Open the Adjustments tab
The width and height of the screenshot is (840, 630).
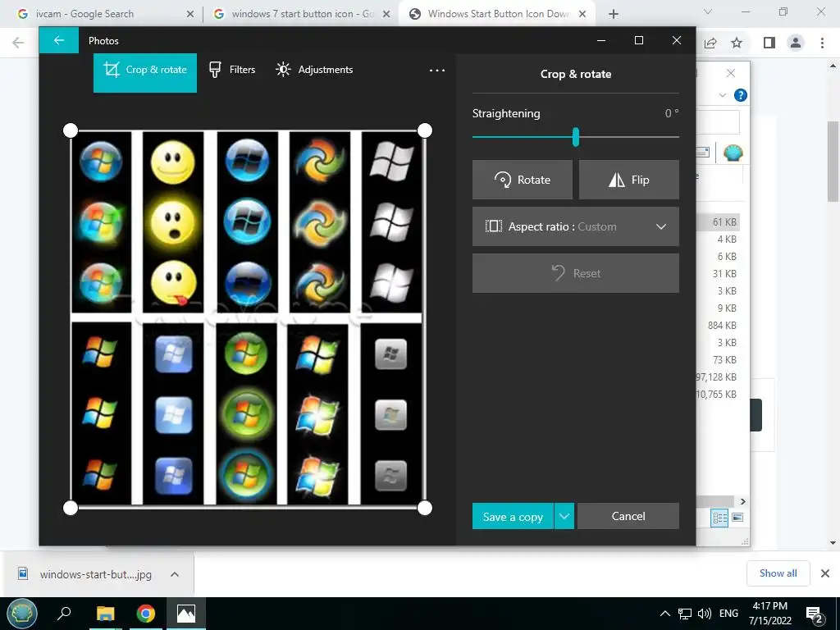(x=314, y=70)
